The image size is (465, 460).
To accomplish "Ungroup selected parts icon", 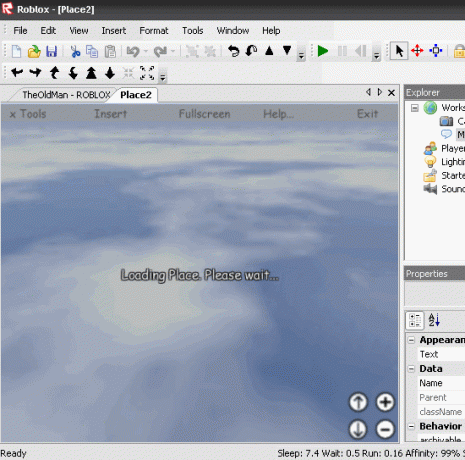I will 210,52.
